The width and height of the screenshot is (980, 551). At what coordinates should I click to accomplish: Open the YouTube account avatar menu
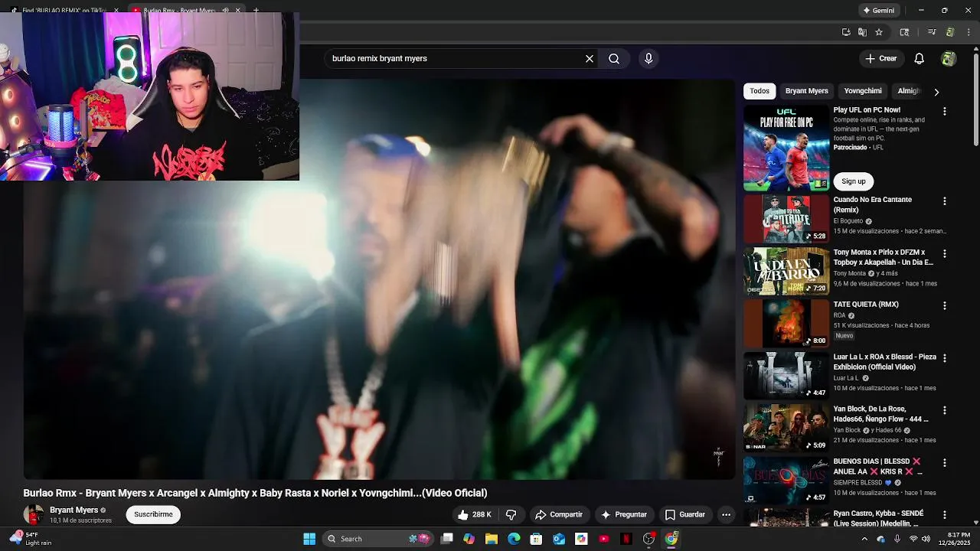pyautogui.click(x=949, y=58)
